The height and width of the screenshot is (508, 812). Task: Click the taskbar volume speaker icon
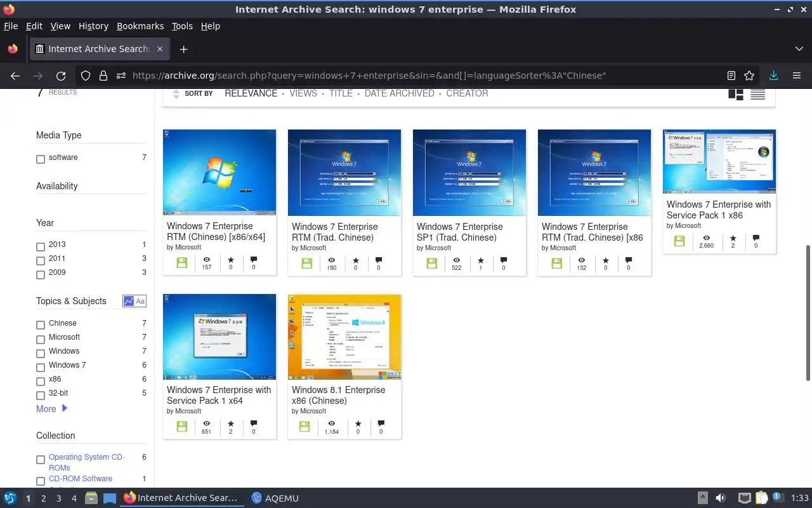721,498
